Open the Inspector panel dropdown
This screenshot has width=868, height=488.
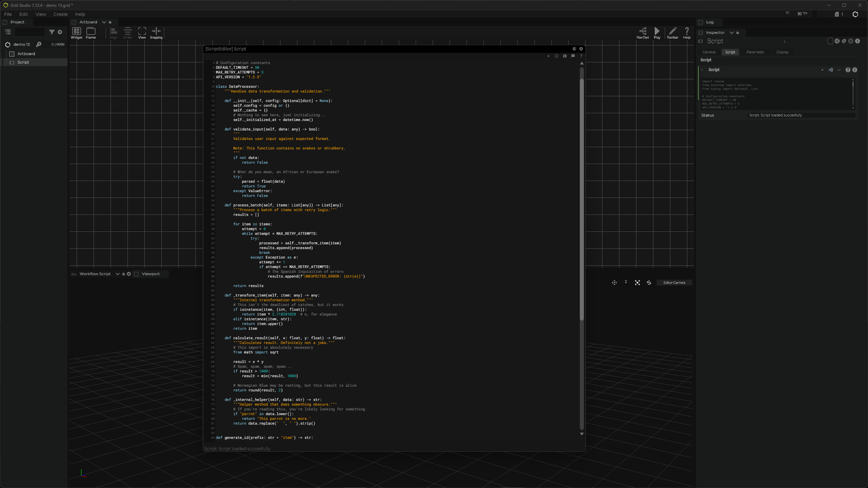[x=731, y=33]
